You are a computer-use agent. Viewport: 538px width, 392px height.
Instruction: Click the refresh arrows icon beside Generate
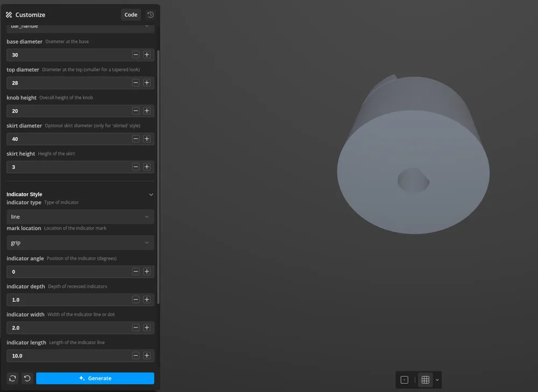coord(13,378)
